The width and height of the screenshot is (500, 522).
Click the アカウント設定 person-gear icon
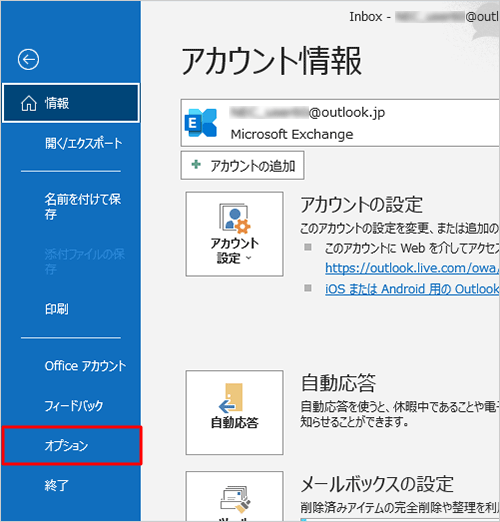tap(235, 218)
